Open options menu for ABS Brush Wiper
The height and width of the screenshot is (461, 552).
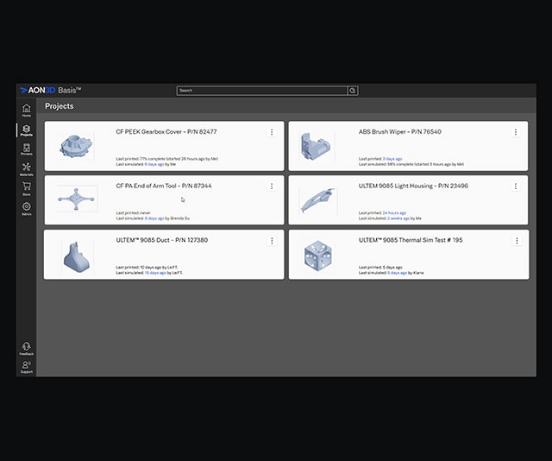coord(516,132)
